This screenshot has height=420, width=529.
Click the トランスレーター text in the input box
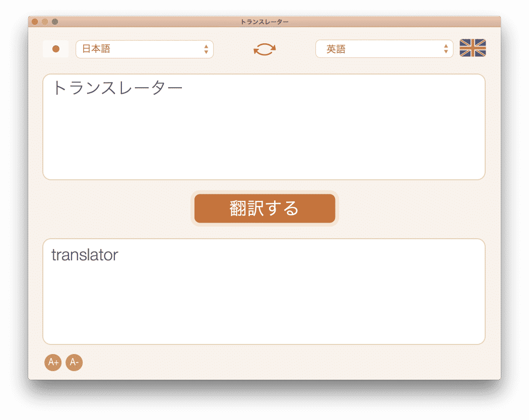pyautogui.click(x=117, y=88)
